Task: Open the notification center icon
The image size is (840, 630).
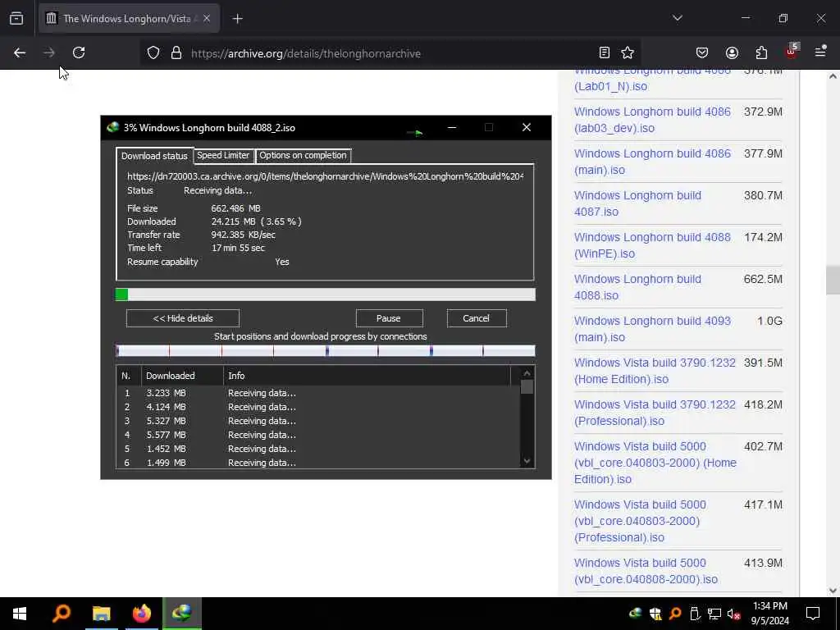Action: click(813, 614)
